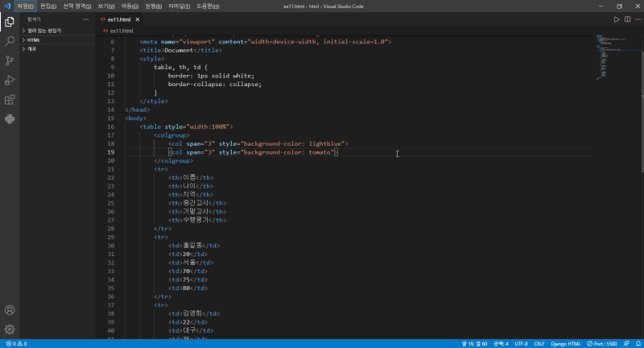
Task: Click the feedback icon in status bar
Action: (626, 343)
